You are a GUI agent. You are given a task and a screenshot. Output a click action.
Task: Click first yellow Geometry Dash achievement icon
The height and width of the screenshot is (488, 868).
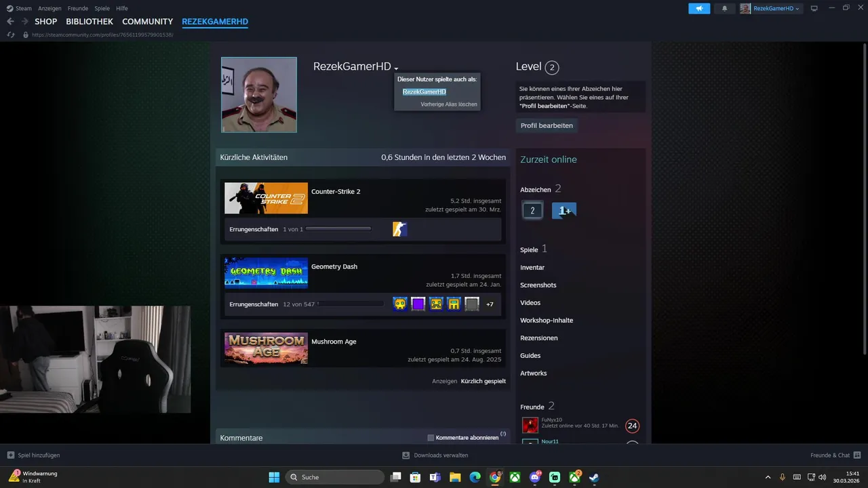pyautogui.click(x=400, y=304)
